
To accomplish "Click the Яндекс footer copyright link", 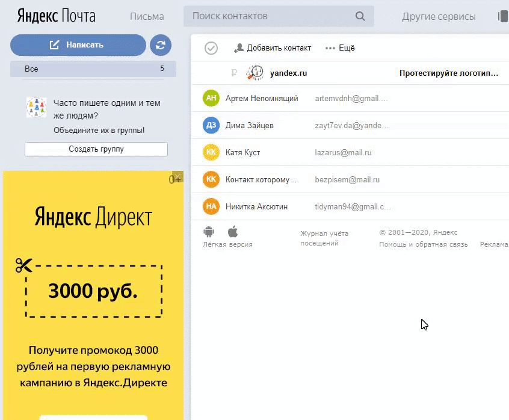I will [445, 232].
